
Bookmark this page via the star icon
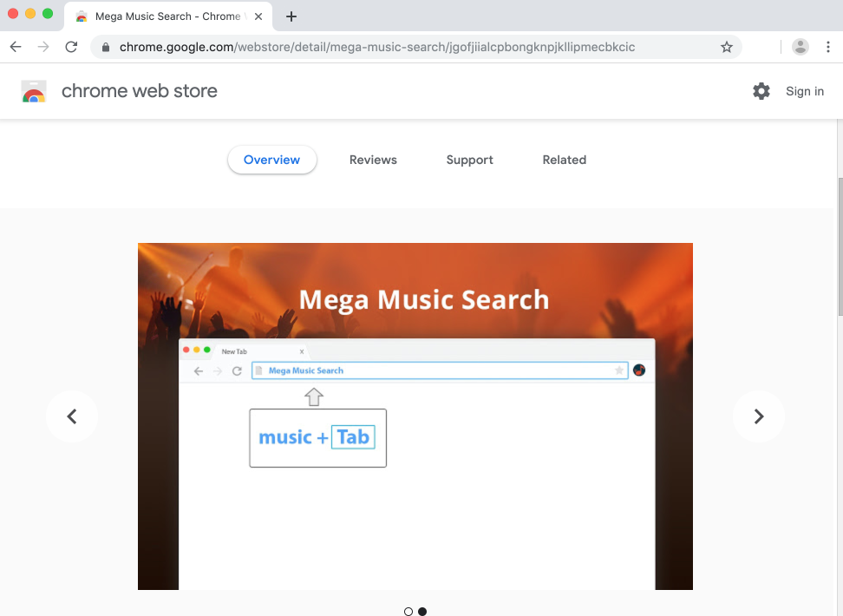(727, 47)
